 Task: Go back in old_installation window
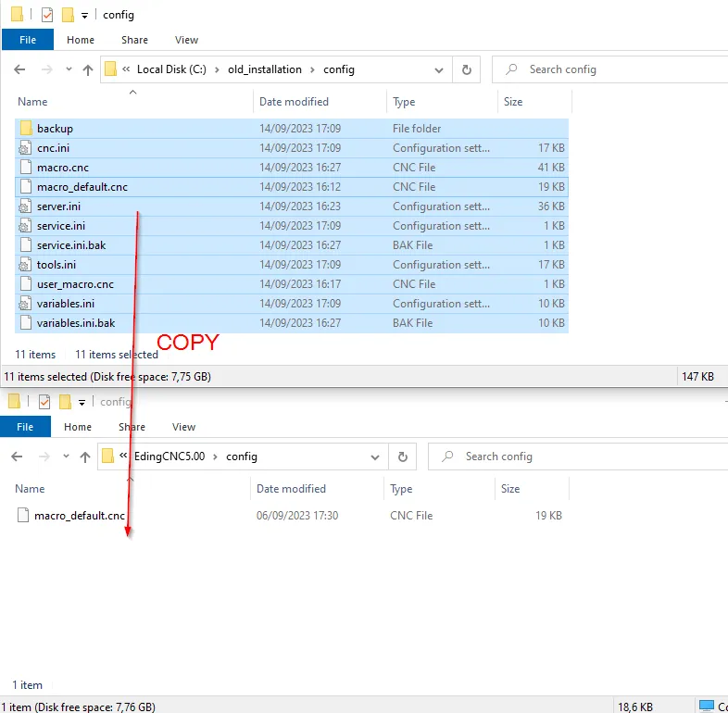click(19, 69)
